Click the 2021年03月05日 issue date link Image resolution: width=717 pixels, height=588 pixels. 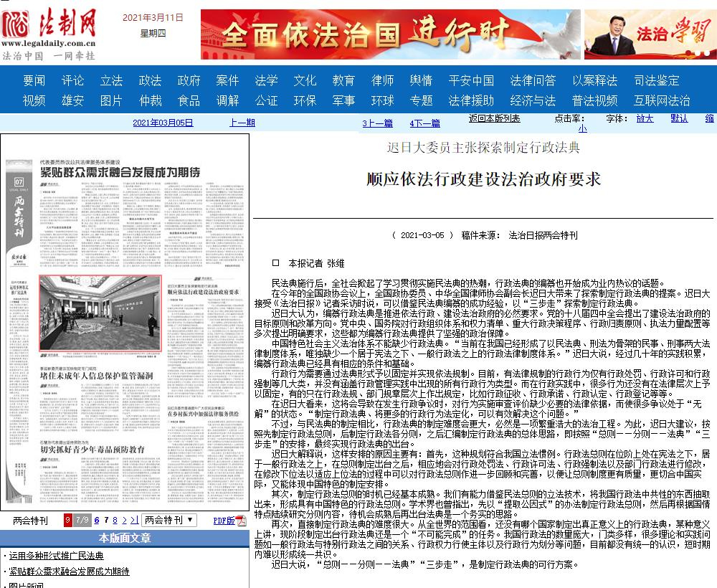(163, 123)
